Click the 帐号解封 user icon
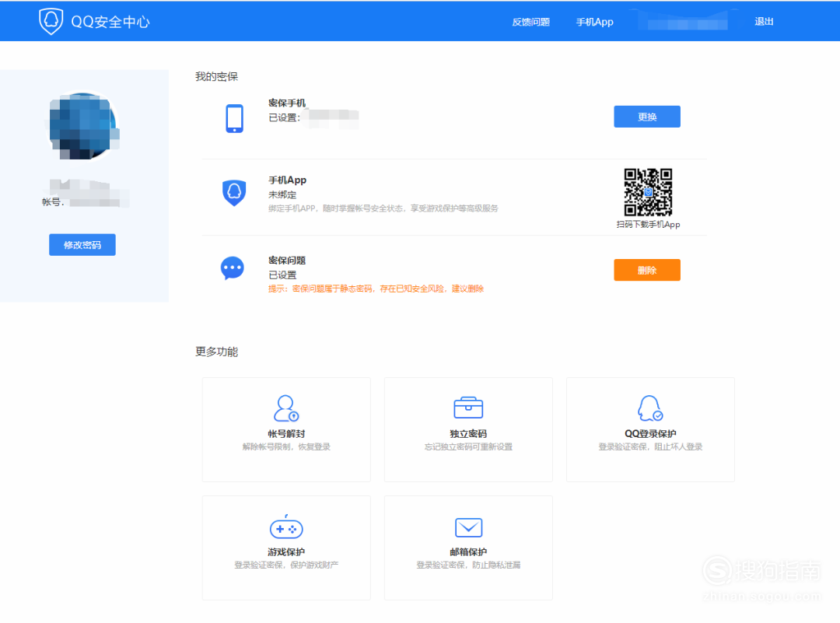 [286, 409]
